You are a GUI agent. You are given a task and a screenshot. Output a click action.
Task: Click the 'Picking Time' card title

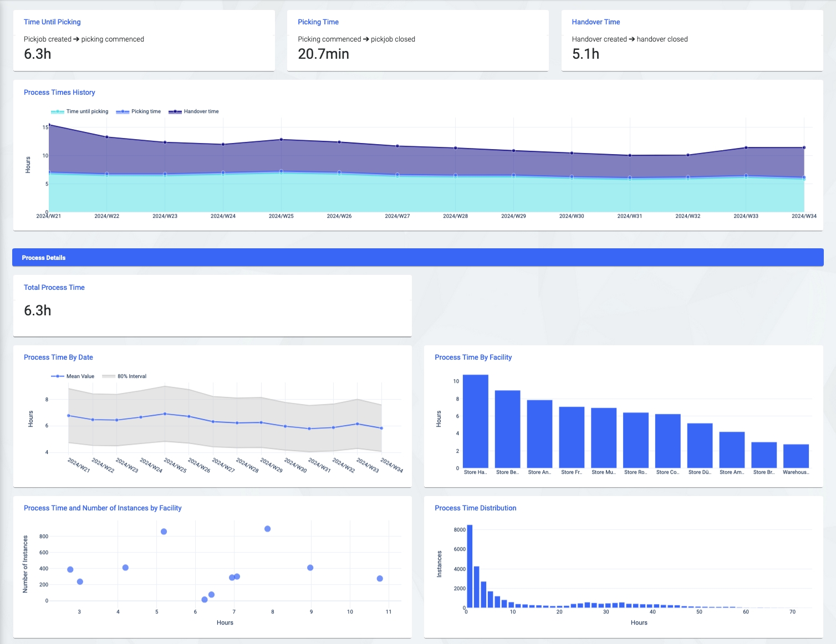[318, 22]
